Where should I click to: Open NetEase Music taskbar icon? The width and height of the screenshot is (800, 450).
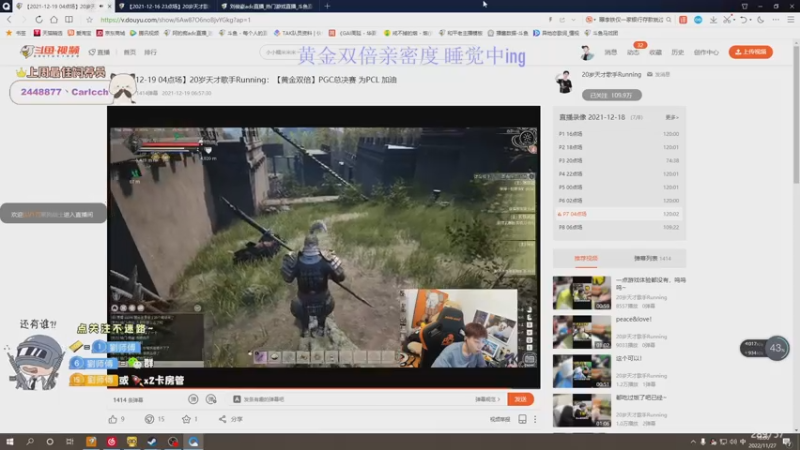(x=112, y=442)
